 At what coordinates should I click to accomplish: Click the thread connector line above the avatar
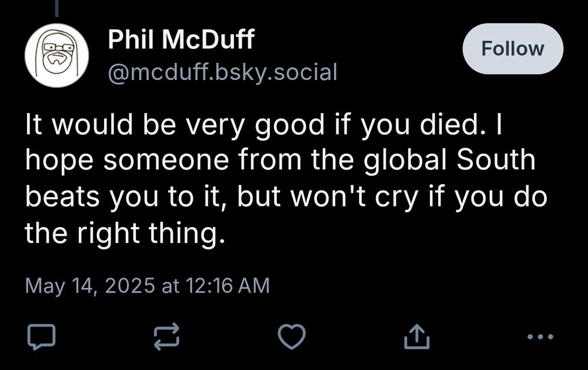coord(56,8)
